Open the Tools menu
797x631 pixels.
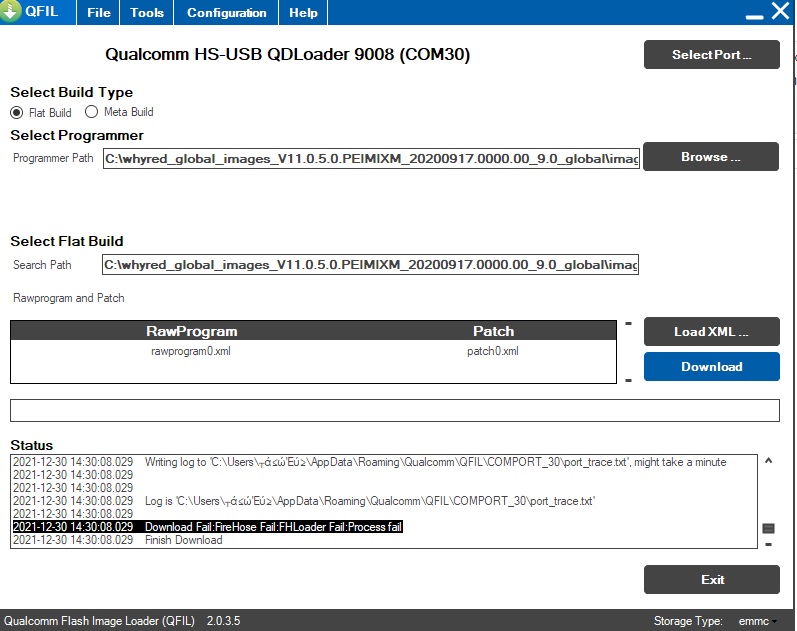point(147,13)
